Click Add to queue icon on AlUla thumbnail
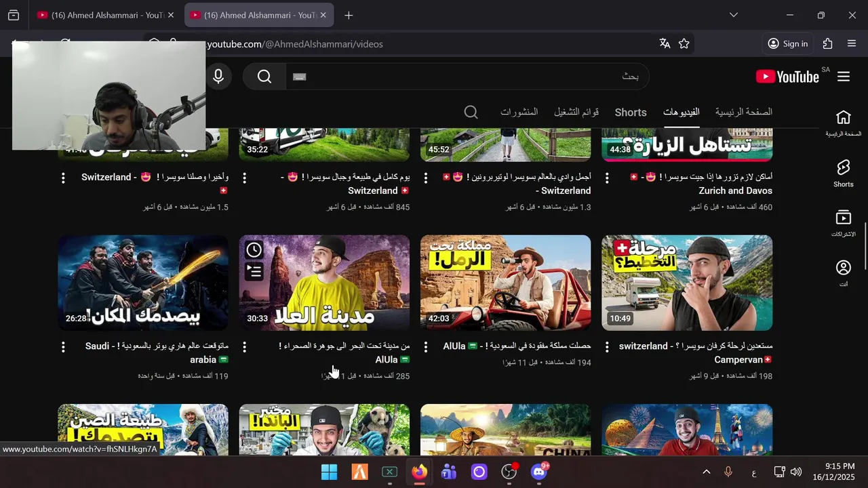868x488 pixels. 254,272
